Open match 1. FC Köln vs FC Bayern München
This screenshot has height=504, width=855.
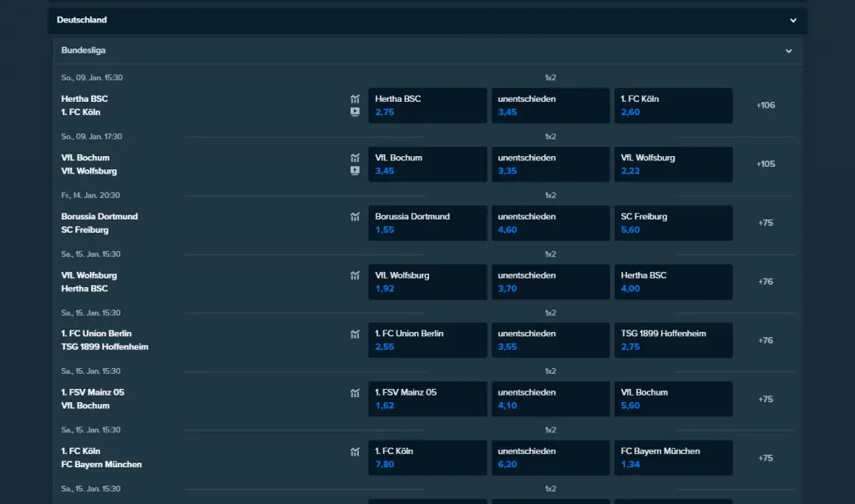101,457
